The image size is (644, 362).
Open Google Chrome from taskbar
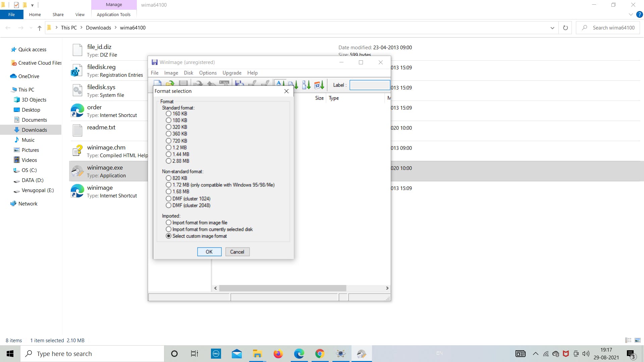pyautogui.click(x=320, y=354)
